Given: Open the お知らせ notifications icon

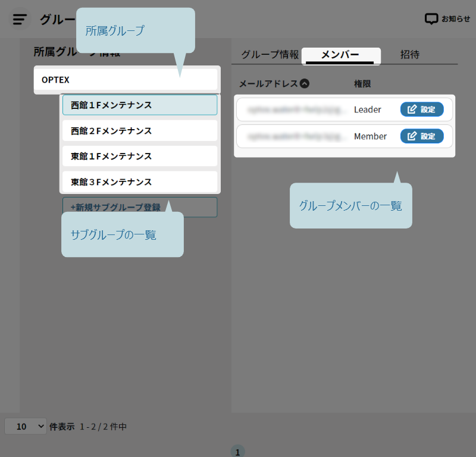Looking at the screenshot, I should 431,19.
